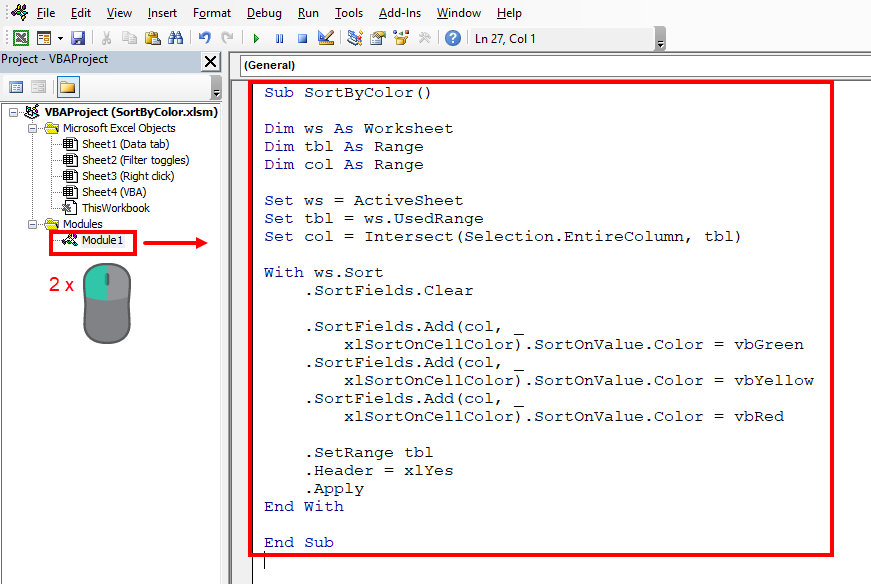This screenshot has height=584, width=871.
Task: Click the Set tbl = ws.UsedRange line
Action: tap(374, 219)
